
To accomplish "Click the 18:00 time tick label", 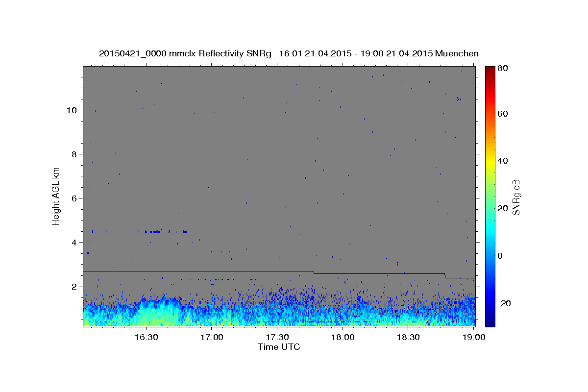I will pos(343,337).
